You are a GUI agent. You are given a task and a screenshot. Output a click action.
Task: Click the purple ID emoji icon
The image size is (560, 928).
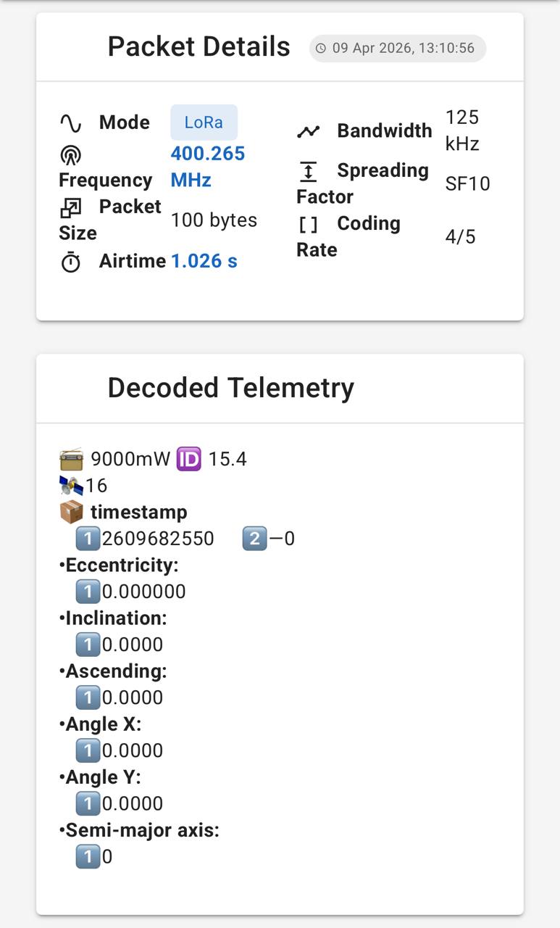tap(188, 459)
